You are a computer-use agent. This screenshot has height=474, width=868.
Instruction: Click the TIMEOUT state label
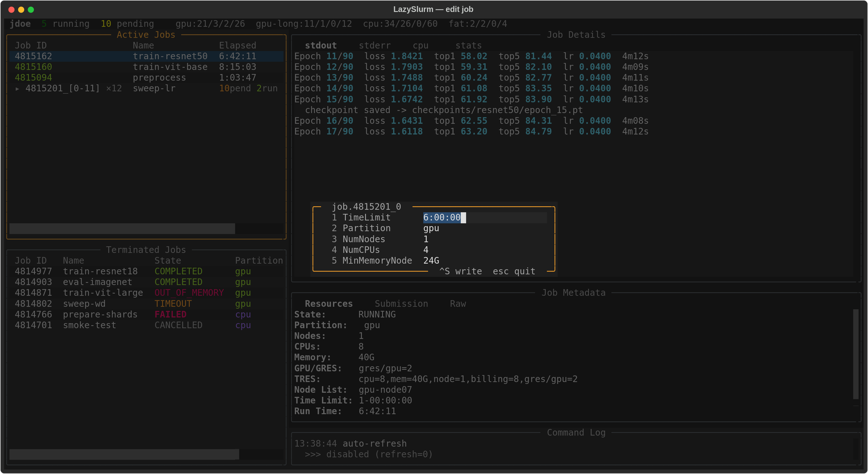173,304
